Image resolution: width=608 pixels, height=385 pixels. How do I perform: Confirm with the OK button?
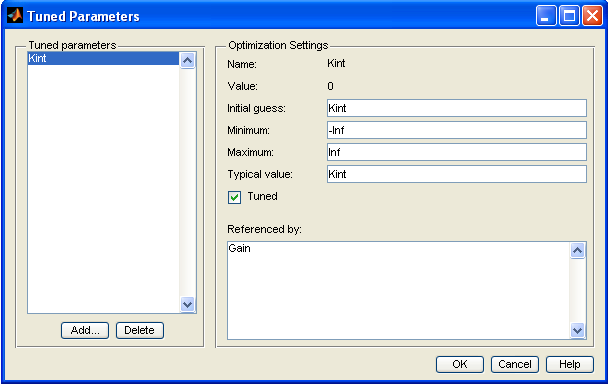(460, 364)
